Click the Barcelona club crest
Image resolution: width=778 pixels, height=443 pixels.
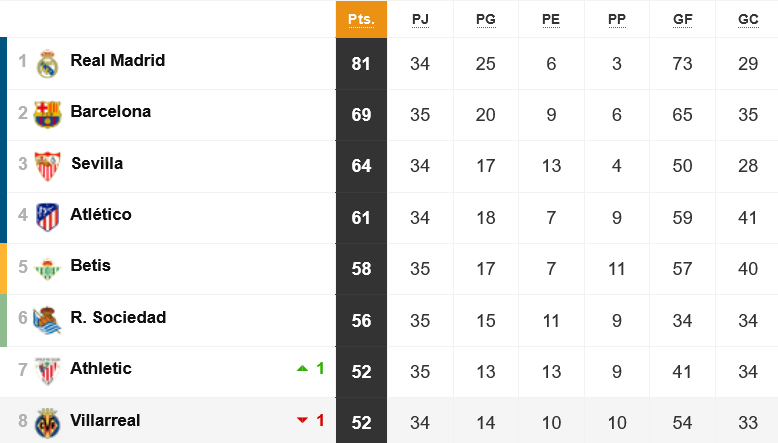click(x=48, y=115)
